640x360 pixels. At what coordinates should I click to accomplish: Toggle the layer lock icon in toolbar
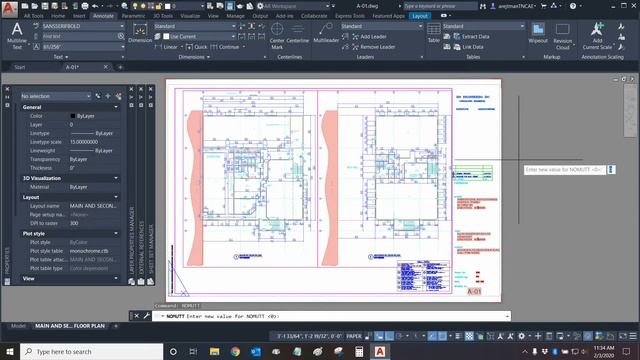coord(158,6)
